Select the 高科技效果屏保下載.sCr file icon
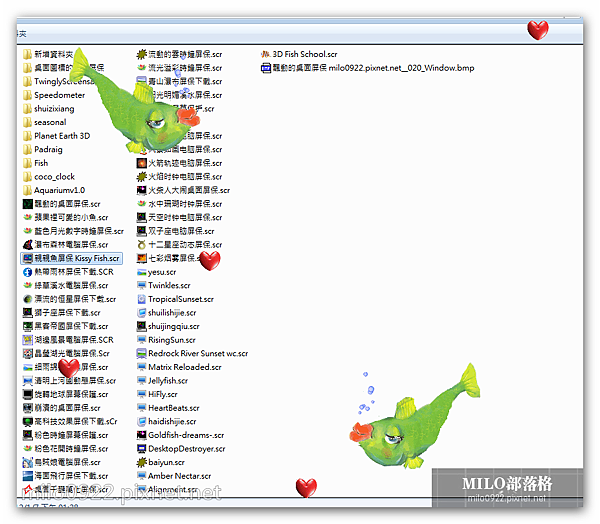 pos(28,421)
